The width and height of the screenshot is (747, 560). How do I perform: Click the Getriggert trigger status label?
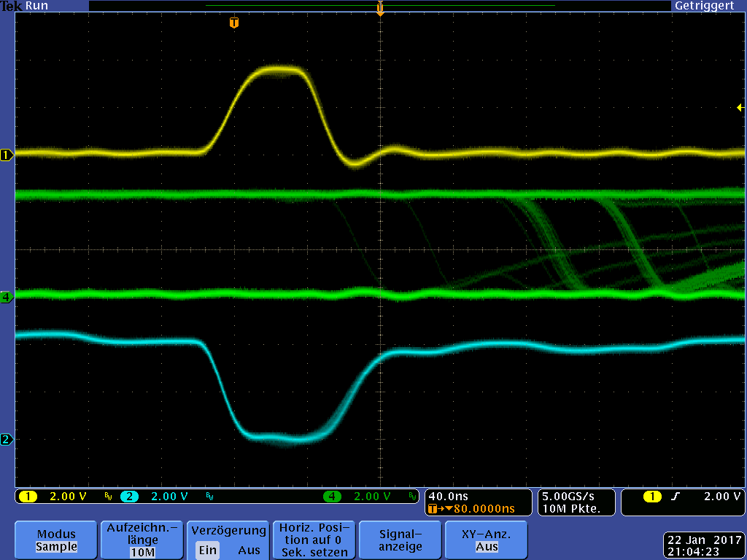point(704,6)
